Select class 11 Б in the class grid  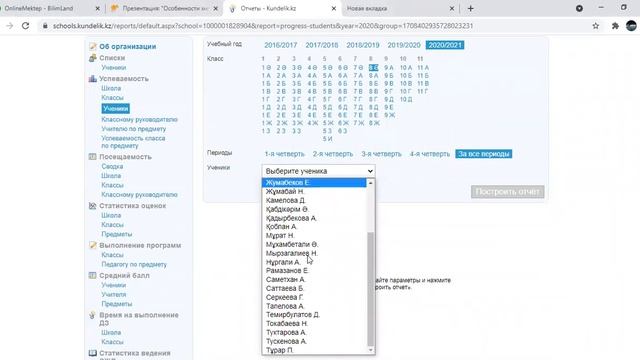pos(423,76)
